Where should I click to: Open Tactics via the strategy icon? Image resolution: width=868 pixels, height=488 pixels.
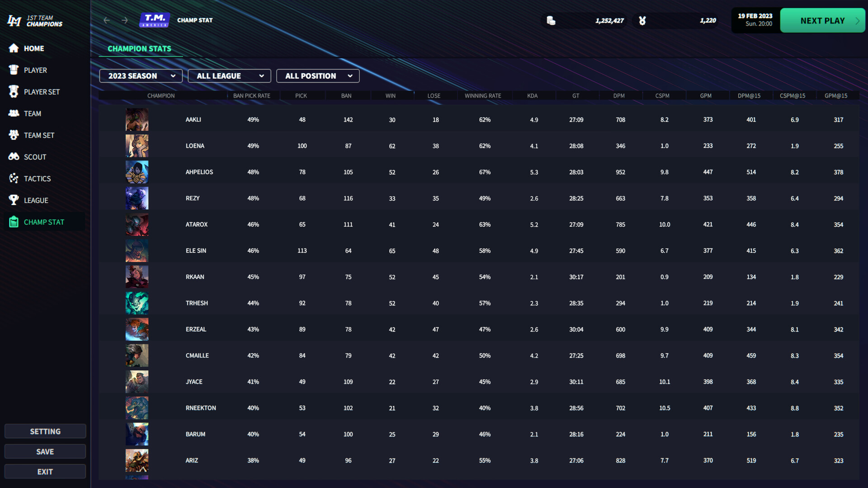(x=14, y=178)
